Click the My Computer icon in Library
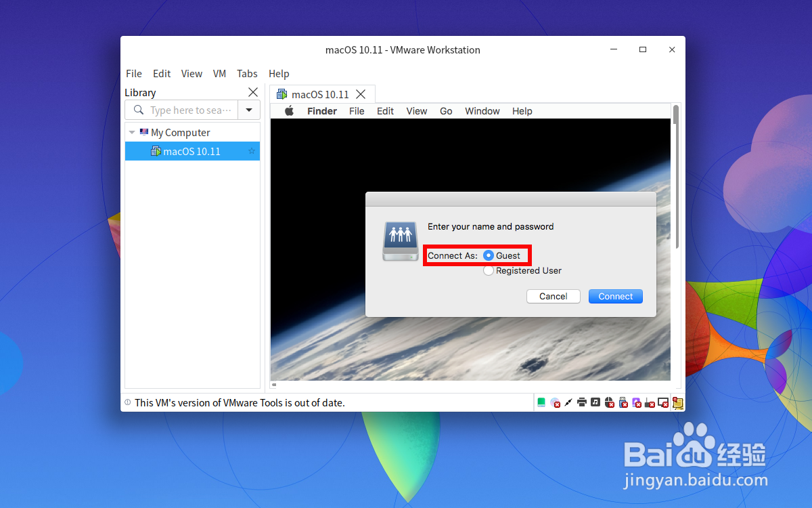The image size is (812, 508). tap(143, 132)
